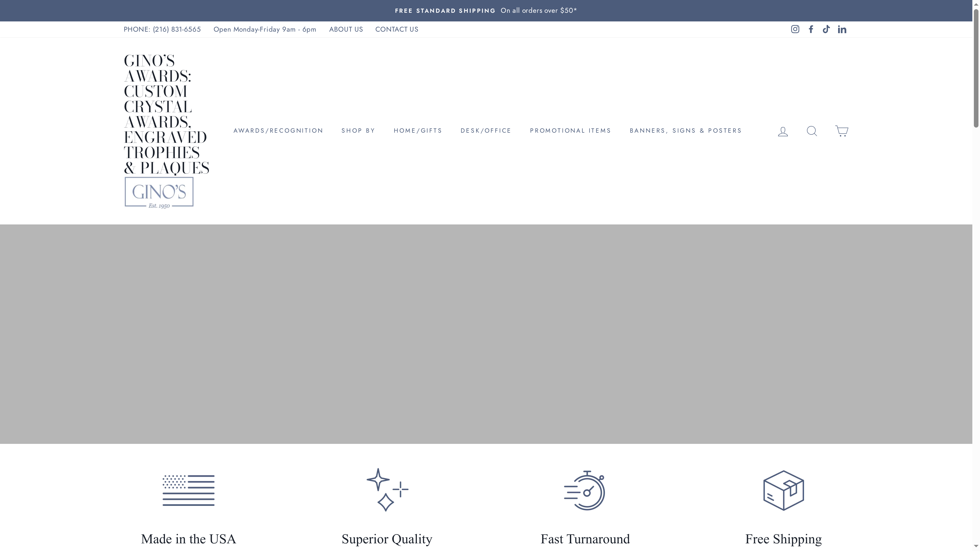Open the LinkedIn social icon

(842, 29)
